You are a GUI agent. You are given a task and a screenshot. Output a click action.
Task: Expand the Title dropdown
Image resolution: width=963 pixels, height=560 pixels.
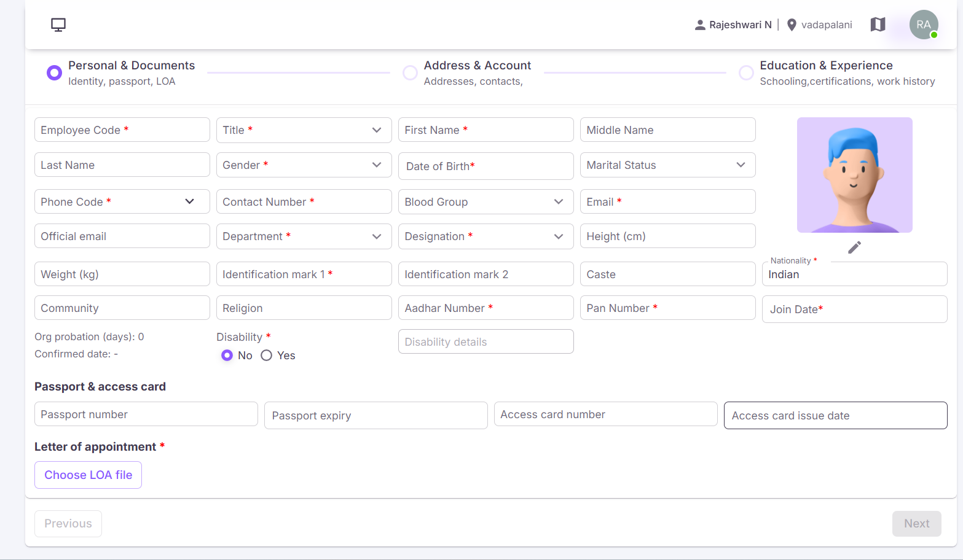pyautogui.click(x=304, y=130)
